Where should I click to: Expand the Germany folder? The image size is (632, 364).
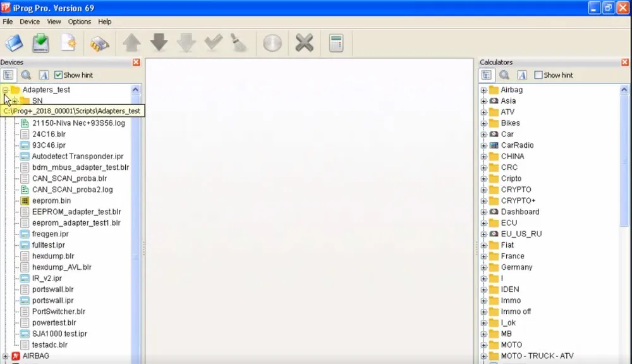click(x=483, y=268)
